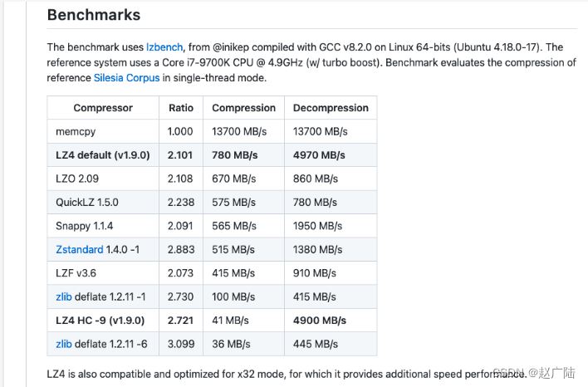Screen dimensions: 588x387
Task: Open zlib link in deflate 1.2.11 -6 row
Action: pos(64,344)
